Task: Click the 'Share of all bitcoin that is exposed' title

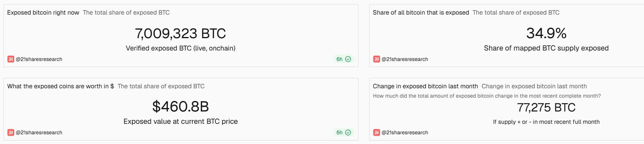Action: coord(421,13)
